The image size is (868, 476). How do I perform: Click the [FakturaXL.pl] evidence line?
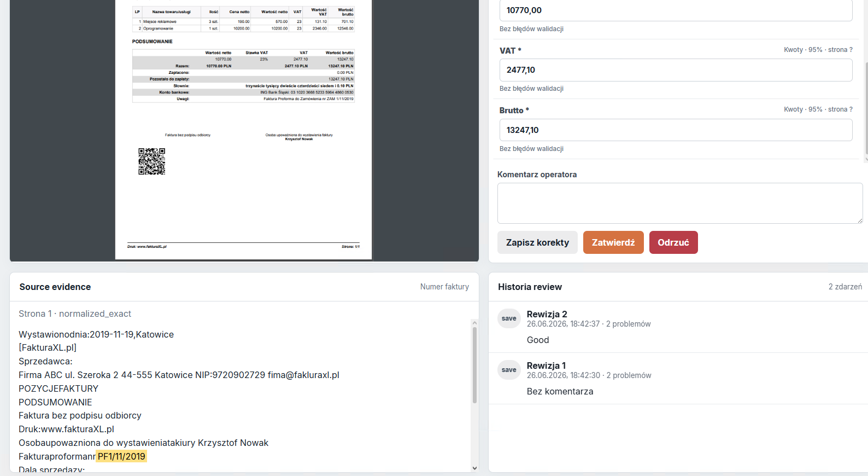(48, 347)
